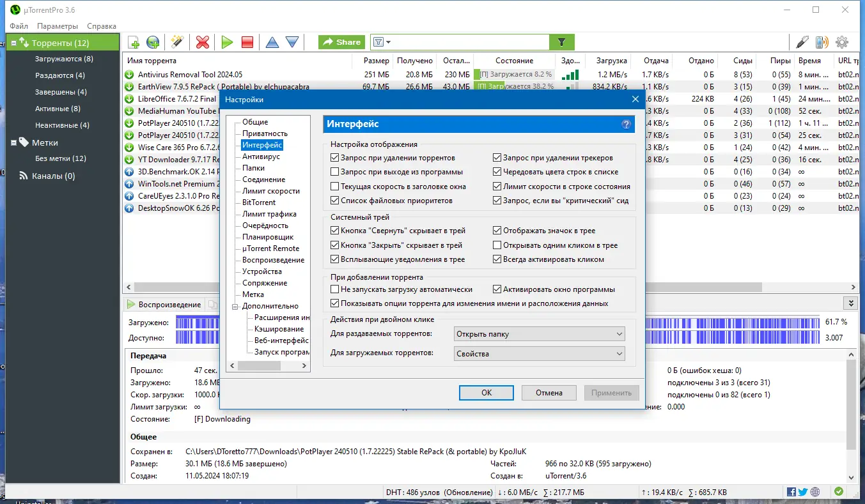Click the settings tree horizontal scrollbar right arrow
The width and height of the screenshot is (865, 504).
pyautogui.click(x=304, y=366)
